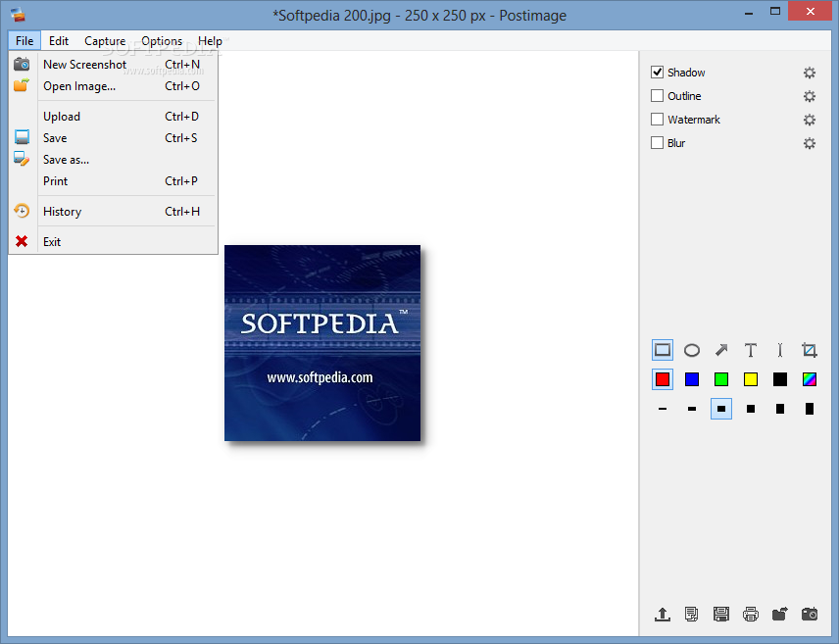Viewport: 839px width, 644px height.
Task: Choose Print in File menu
Action: 114,181
